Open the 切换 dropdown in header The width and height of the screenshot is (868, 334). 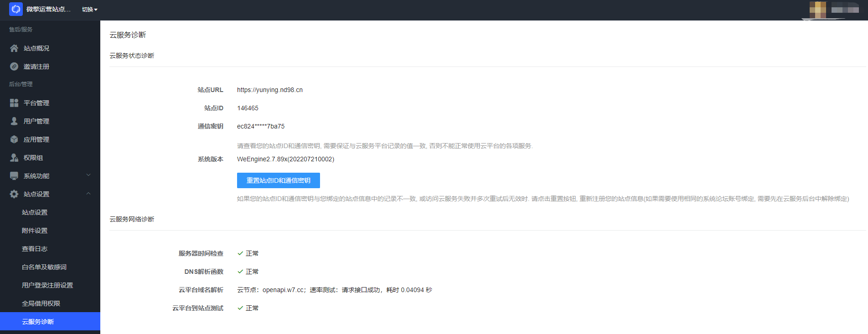coord(90,10)
